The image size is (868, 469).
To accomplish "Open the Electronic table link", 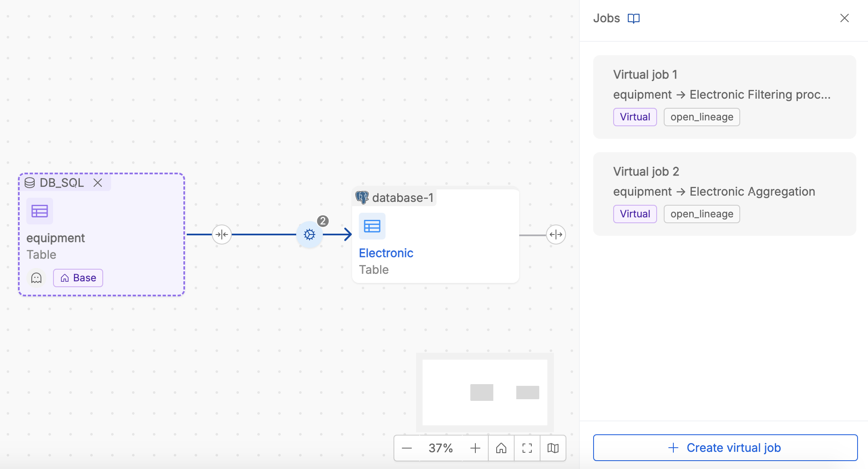I will 386,253.
